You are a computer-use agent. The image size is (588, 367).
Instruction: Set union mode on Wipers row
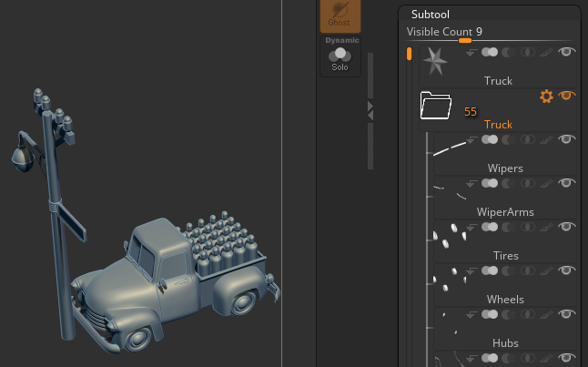tap(490, 139)
